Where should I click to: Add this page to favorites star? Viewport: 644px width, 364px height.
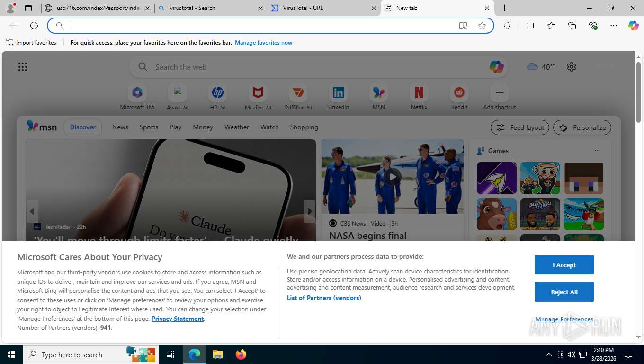[x=482, y=26]
